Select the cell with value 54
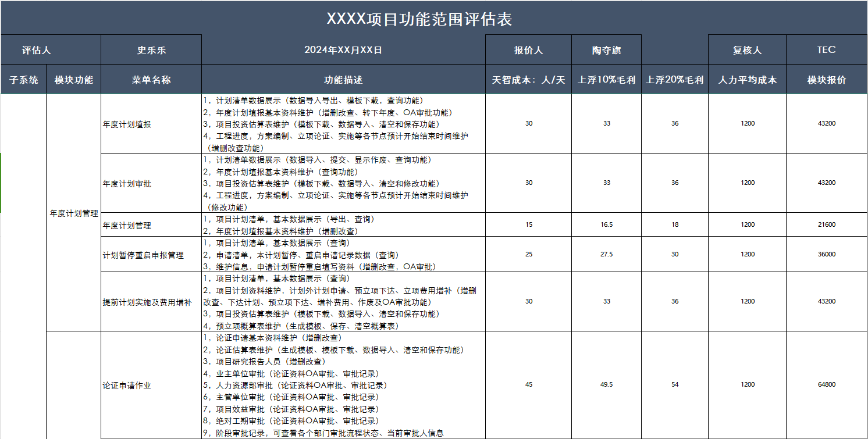 [675, 384]
